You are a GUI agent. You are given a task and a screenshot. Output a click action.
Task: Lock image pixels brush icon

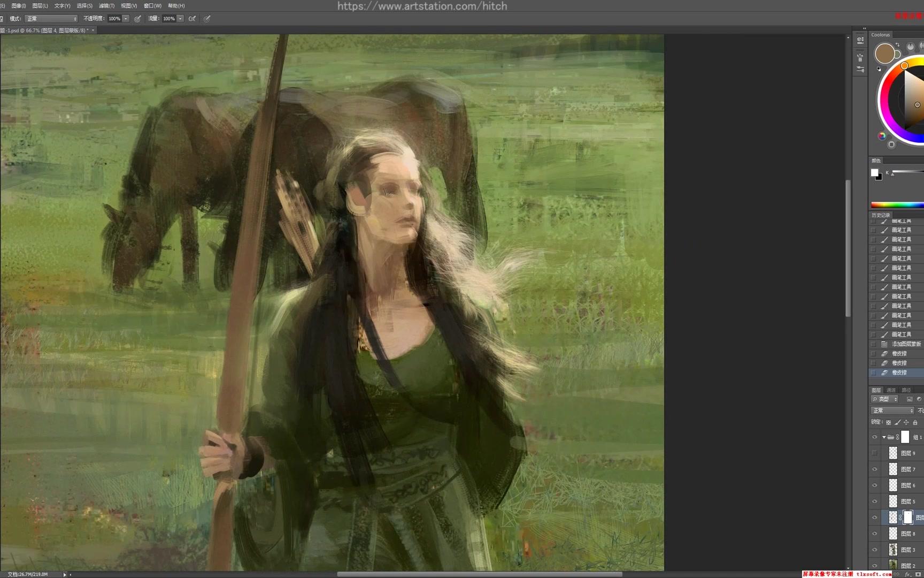coord(897,423)
